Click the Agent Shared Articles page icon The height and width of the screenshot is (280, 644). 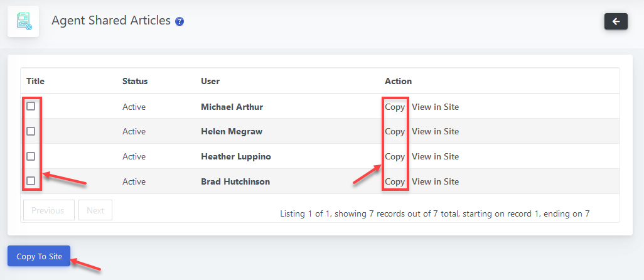coord(23,21)
